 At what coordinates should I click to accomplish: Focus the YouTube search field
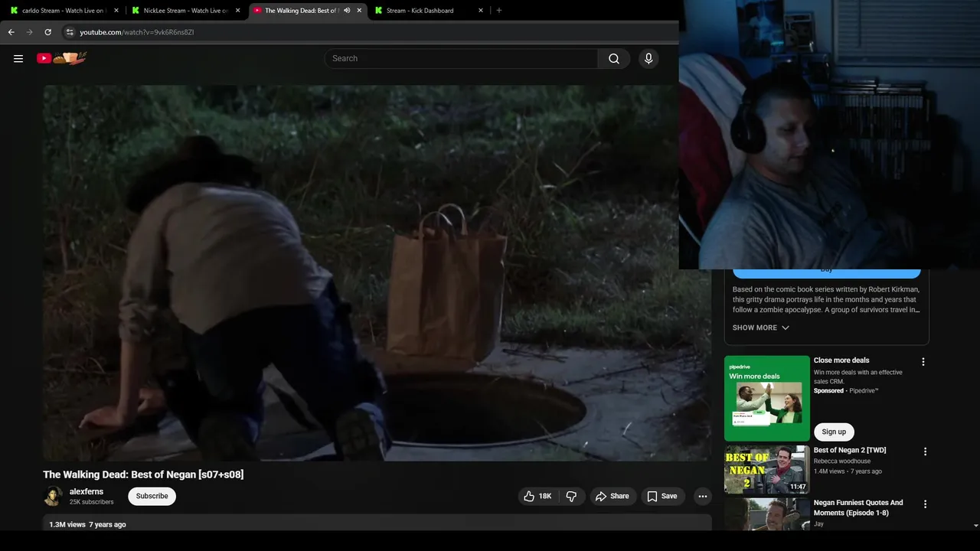462,58
